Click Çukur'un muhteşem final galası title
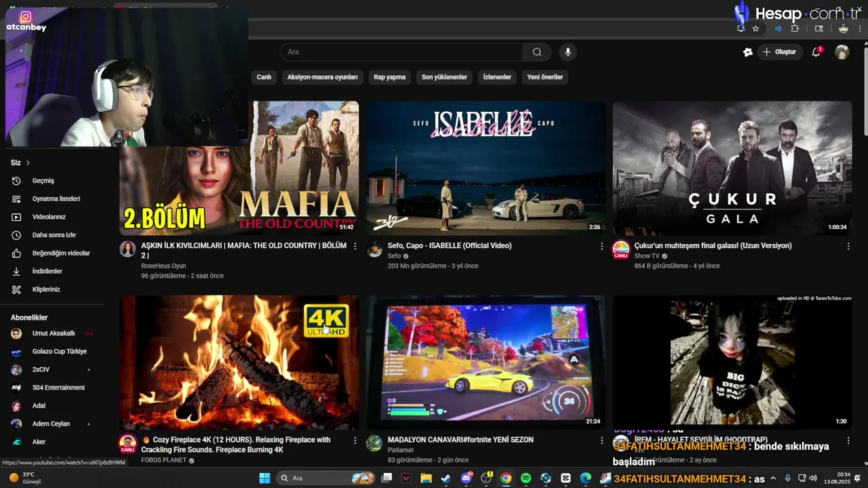The height and width of the screenshot is (488, 868). [713, 245]
